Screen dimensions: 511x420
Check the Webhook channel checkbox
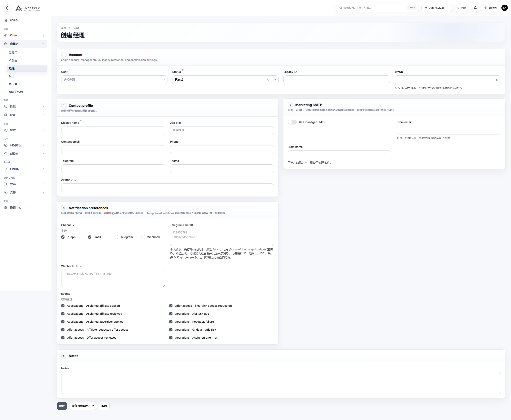coord(143,237)
